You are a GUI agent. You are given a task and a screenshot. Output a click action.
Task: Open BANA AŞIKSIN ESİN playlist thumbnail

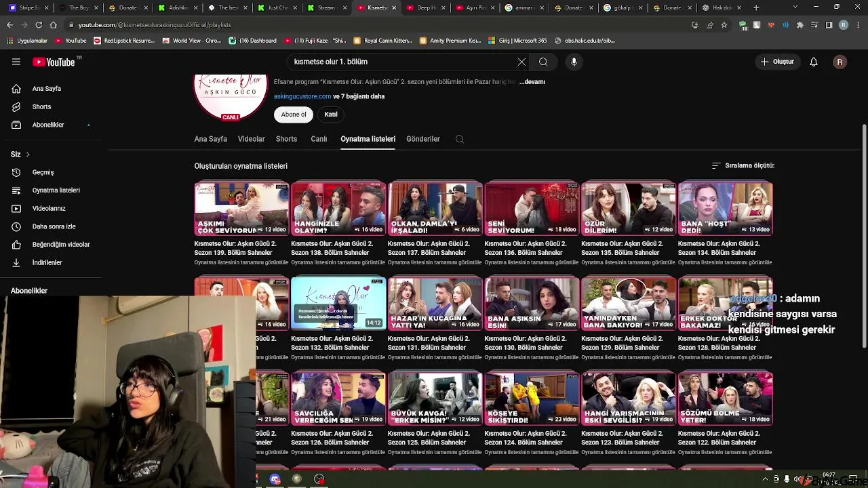[532, 304]
